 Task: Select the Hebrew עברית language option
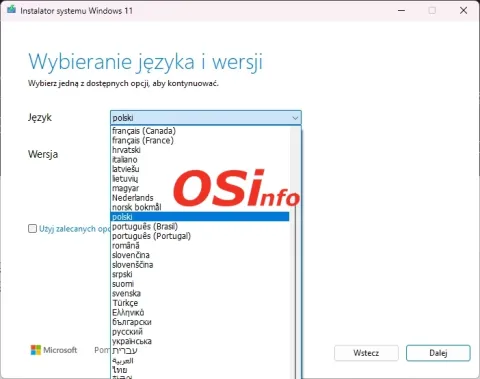tap(200, 351)
